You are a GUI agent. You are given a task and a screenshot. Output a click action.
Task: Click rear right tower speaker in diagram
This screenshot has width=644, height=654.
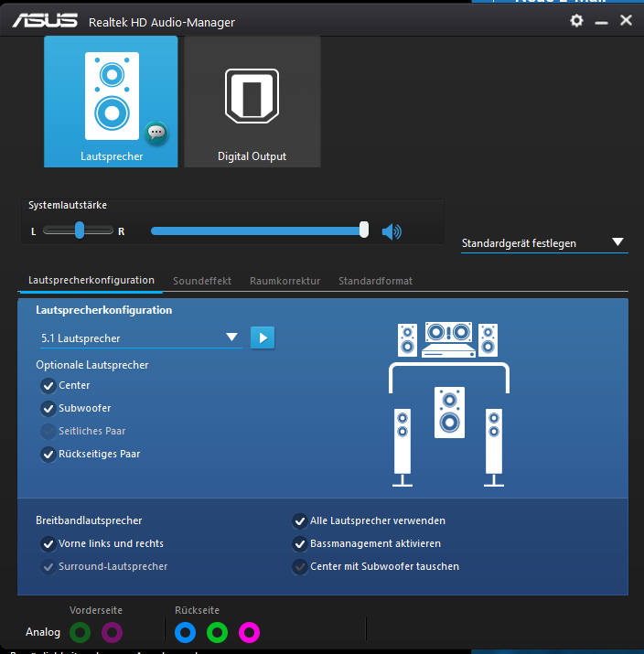494,447
